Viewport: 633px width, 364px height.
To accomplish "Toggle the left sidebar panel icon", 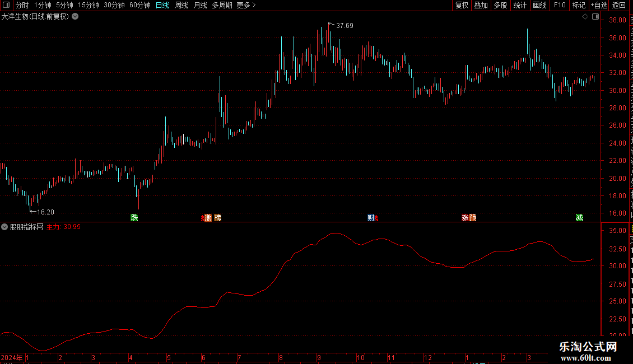I will pyautogui.click(x=6, y=5).
